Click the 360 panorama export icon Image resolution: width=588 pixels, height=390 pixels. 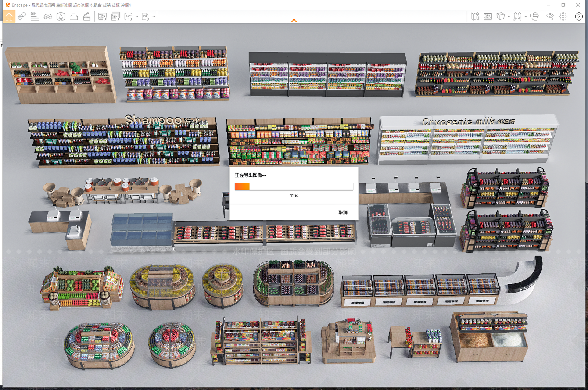pyautogui.click(x=129, y=17)
